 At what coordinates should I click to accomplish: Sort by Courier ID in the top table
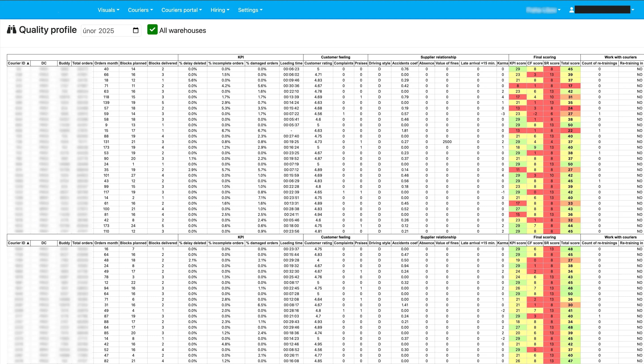pyautogui.click(x=19, y=63)
